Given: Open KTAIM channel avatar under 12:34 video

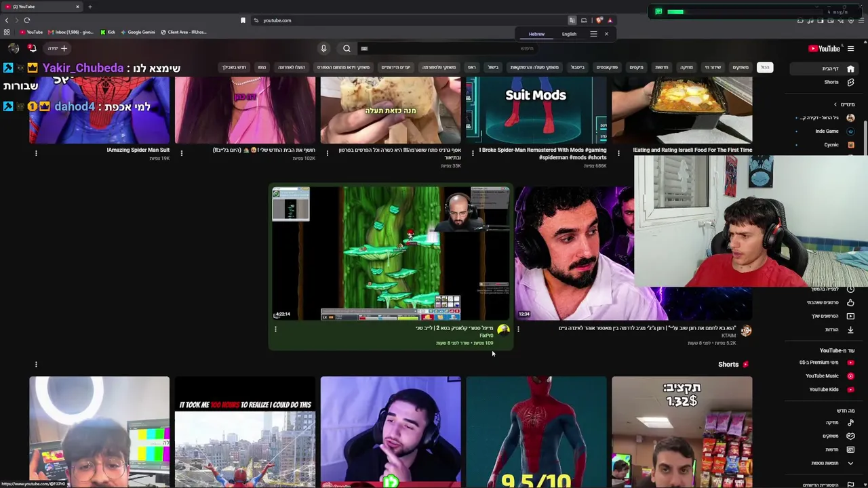Looking at the screenshot, I should (746, 330).
